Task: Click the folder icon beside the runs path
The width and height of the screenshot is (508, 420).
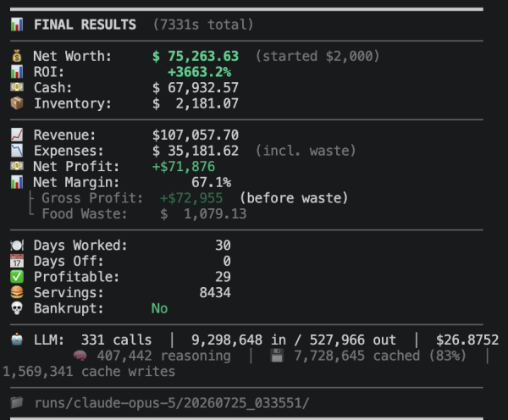Action: 17,403
